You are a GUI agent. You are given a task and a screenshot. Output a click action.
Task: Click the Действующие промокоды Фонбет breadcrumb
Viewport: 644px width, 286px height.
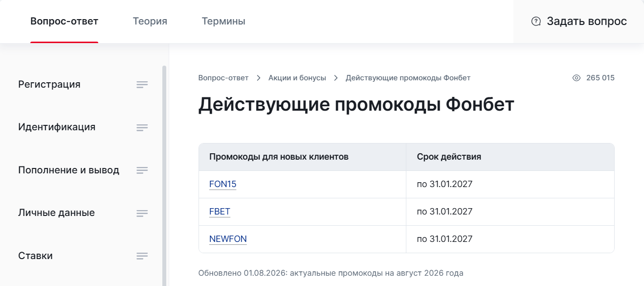click(x=408, y=78)
